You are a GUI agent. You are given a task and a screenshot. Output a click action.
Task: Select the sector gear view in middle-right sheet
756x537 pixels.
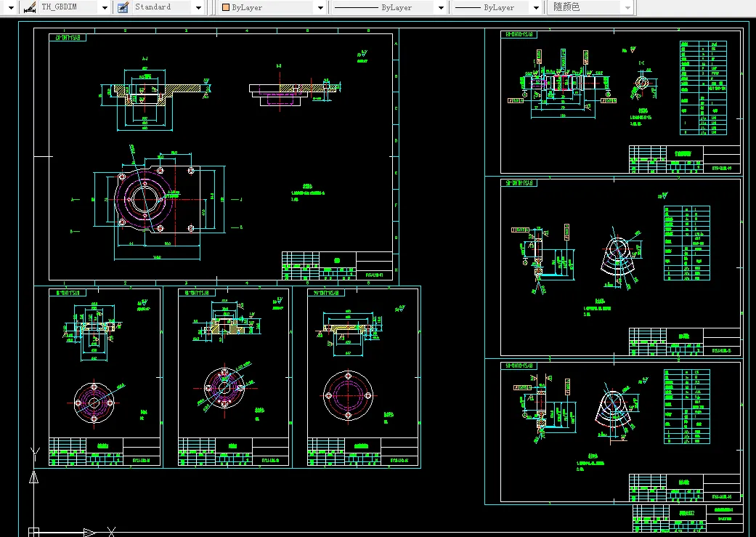[x=619, y=258]
